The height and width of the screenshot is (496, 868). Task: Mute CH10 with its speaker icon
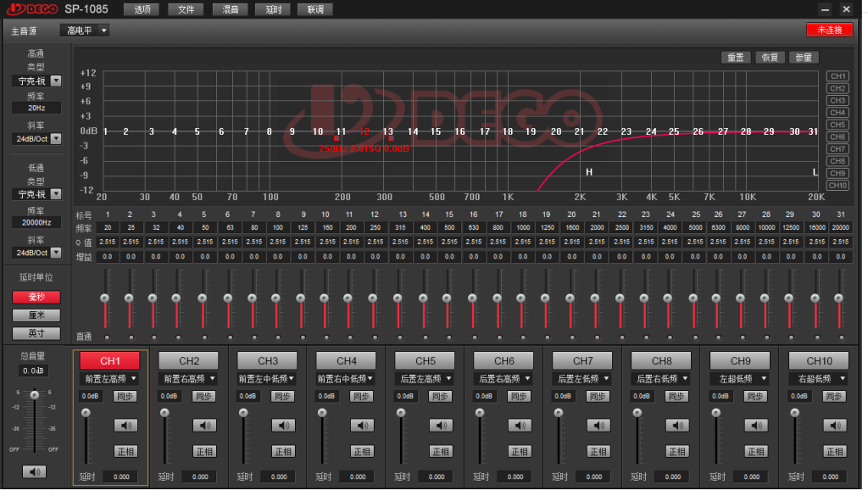[x=835, y=425]
